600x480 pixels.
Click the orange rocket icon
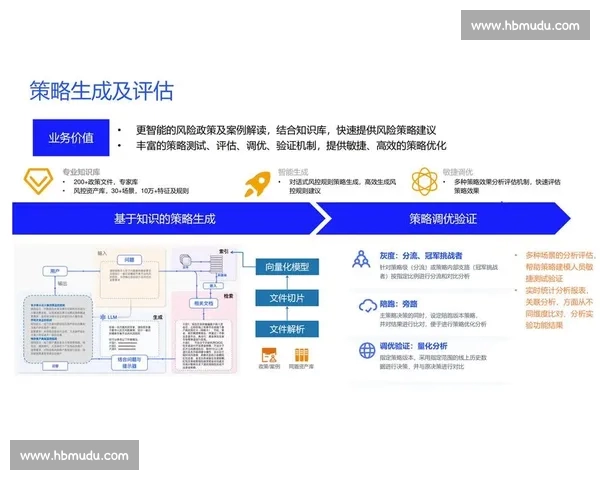click(x=258, y=184)
